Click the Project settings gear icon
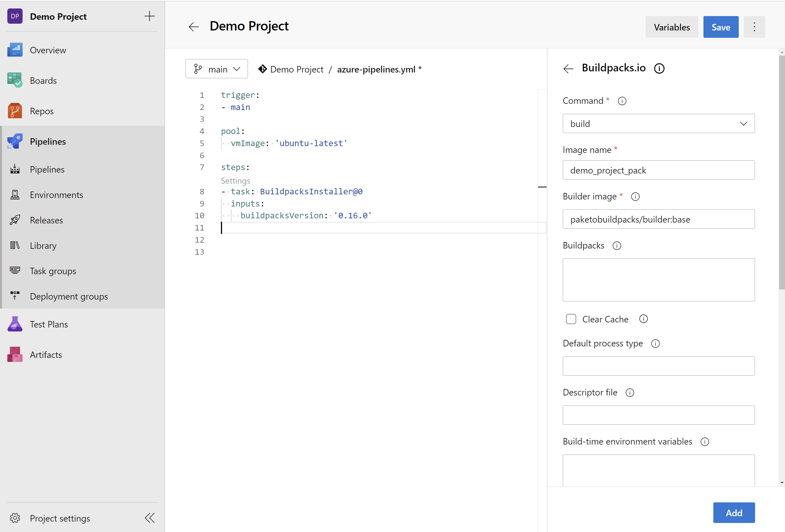Image resolution: width=785 pixels, height=532 pixels. coord(15,518)
